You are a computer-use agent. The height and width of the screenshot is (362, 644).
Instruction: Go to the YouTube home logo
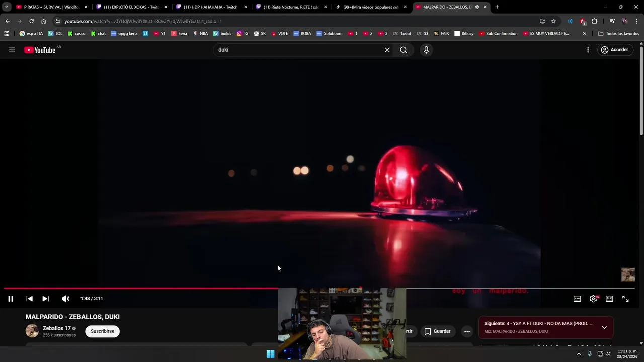tap(40, 50)
